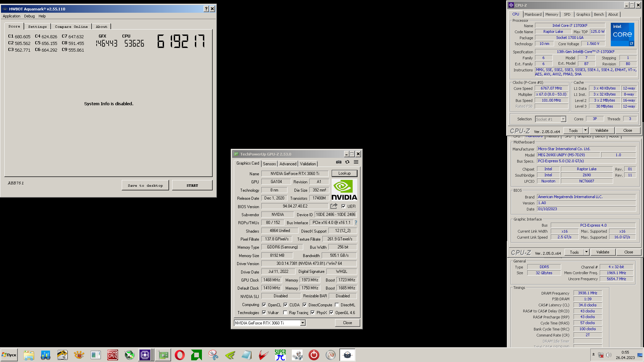This screenshot has height=362, width=644.
Task: Toggle the PhysX checkbox
Action: click(313, 313)
